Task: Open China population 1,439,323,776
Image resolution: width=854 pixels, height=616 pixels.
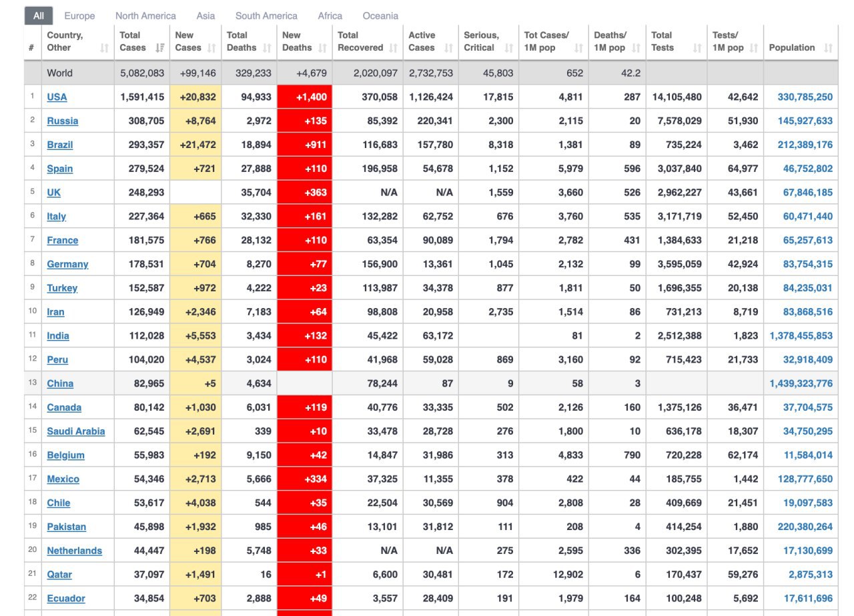Action: (801, 384)
